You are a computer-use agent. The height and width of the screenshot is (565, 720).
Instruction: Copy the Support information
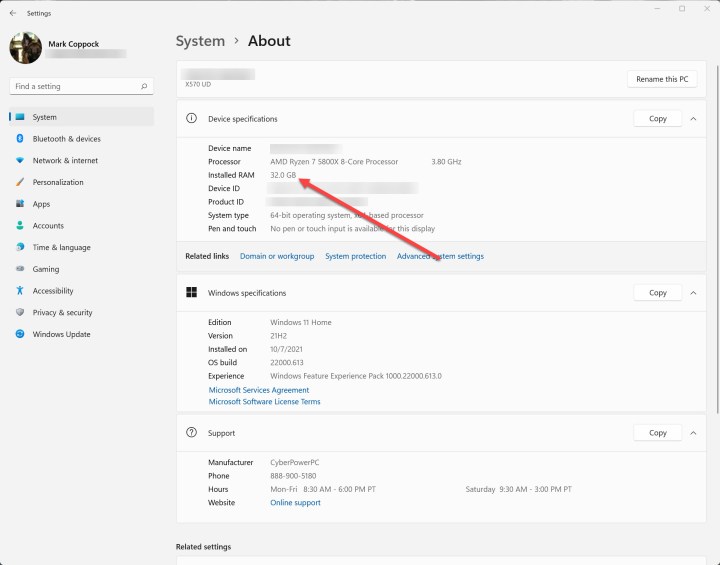pos(658,433)
